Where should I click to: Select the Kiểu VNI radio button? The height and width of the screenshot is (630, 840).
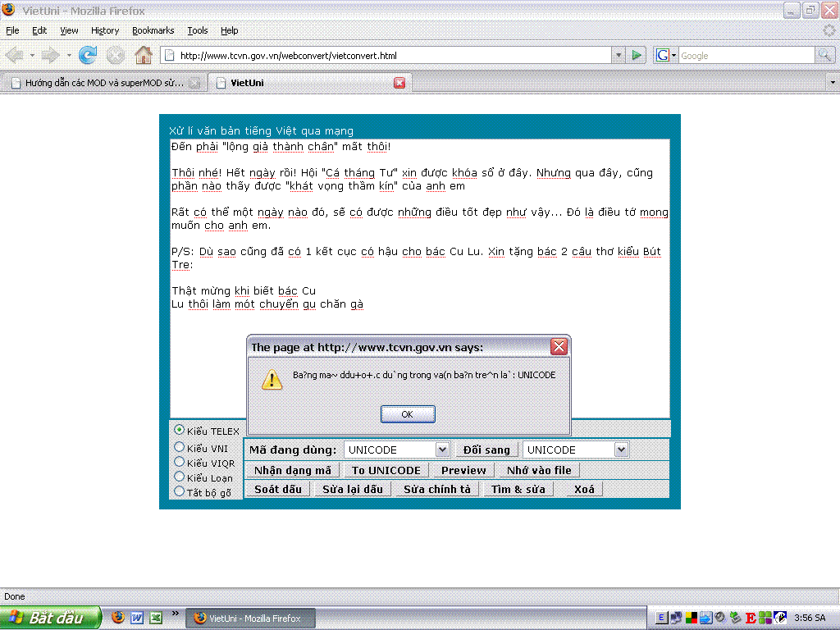coord(180,447)
